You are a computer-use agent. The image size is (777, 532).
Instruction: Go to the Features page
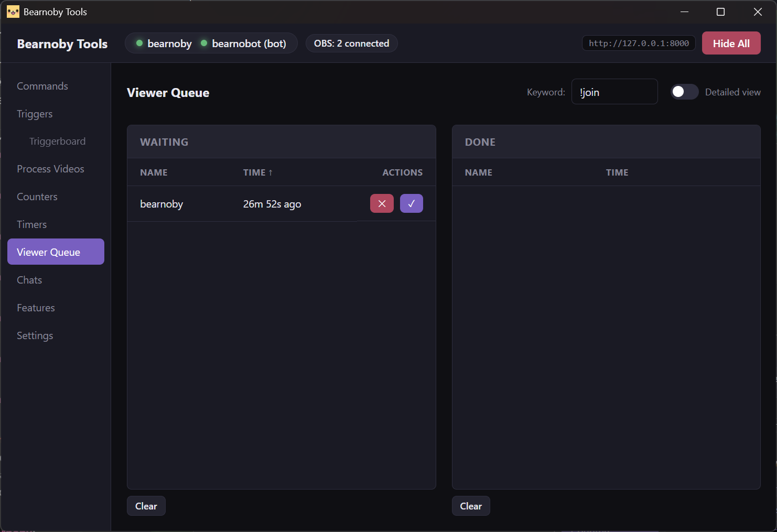[36, 308]
